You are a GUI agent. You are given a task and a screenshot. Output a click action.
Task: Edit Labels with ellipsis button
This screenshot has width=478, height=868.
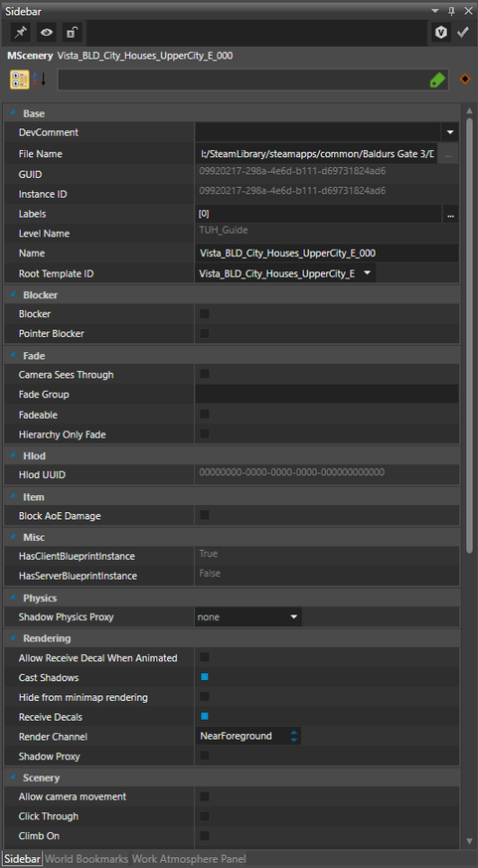click(450, 214)
